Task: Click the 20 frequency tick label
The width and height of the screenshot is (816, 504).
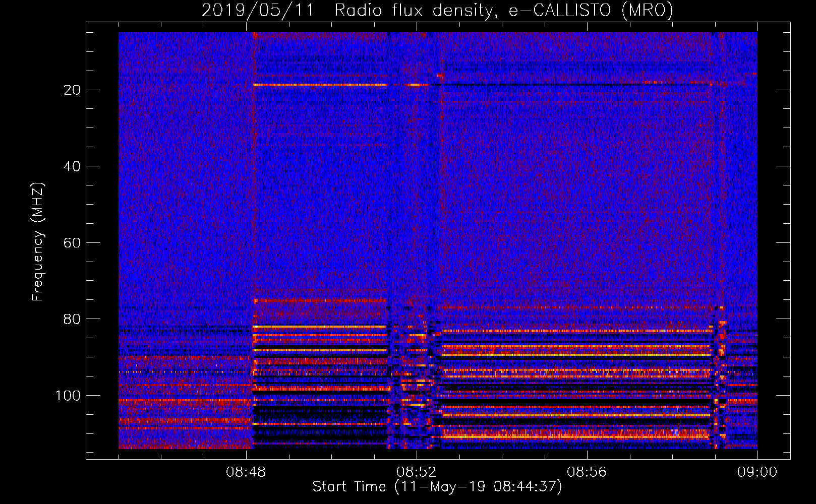Action: pos(73,90)
